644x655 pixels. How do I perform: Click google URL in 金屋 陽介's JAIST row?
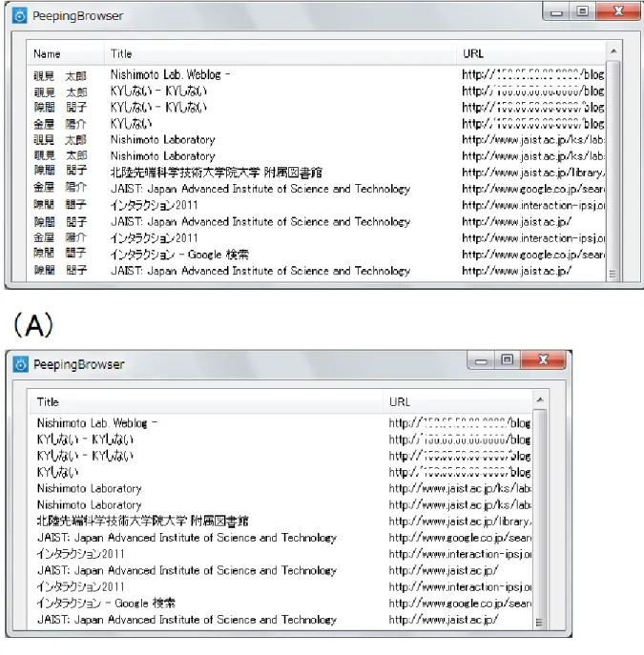(x=533, y=189)
